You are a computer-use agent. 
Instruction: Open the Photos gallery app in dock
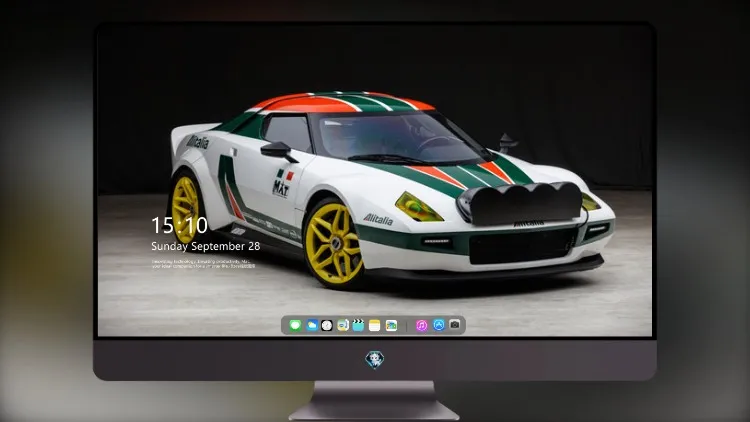point(391,325)
